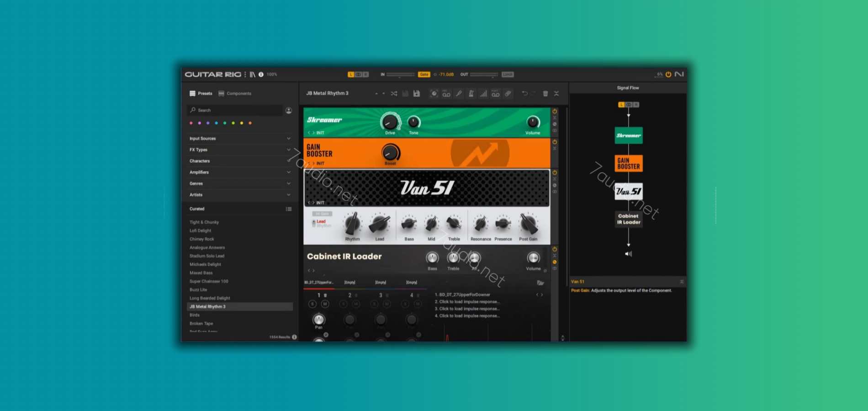This screenshot has width=868, height=411.
Task: Open the first tapedeck icon in toolbar
Action: pyautogui.click(x=446, y=94)
